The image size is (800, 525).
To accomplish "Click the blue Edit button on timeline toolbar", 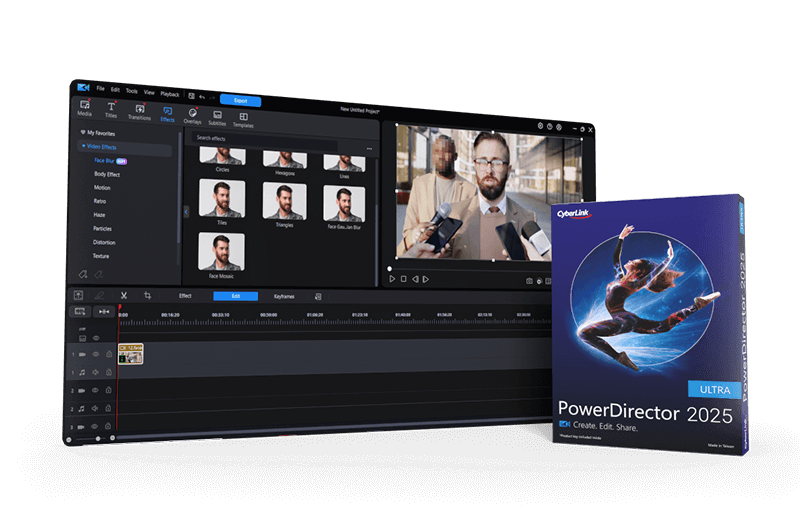I will pos(236,296).
